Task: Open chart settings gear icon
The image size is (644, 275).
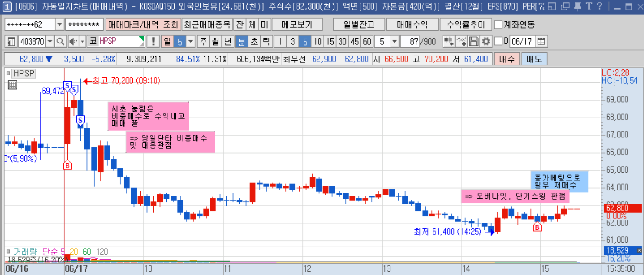Action: (486, 42)
